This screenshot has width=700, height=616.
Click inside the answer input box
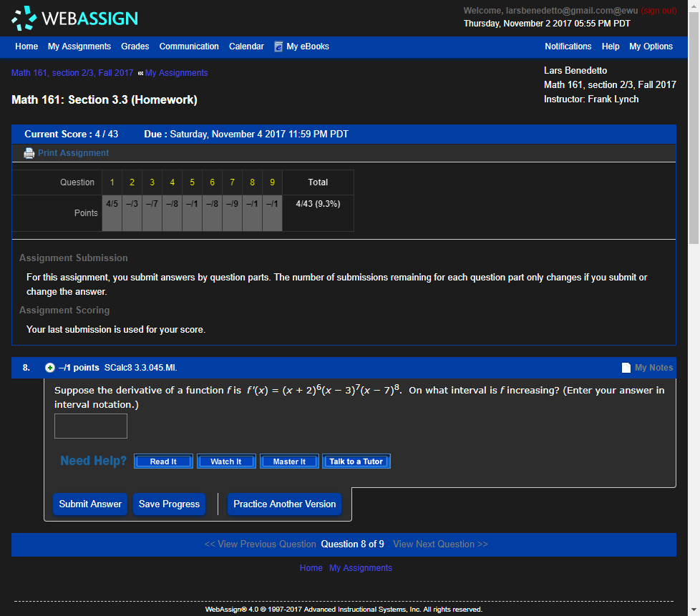[x=90, y=426]
